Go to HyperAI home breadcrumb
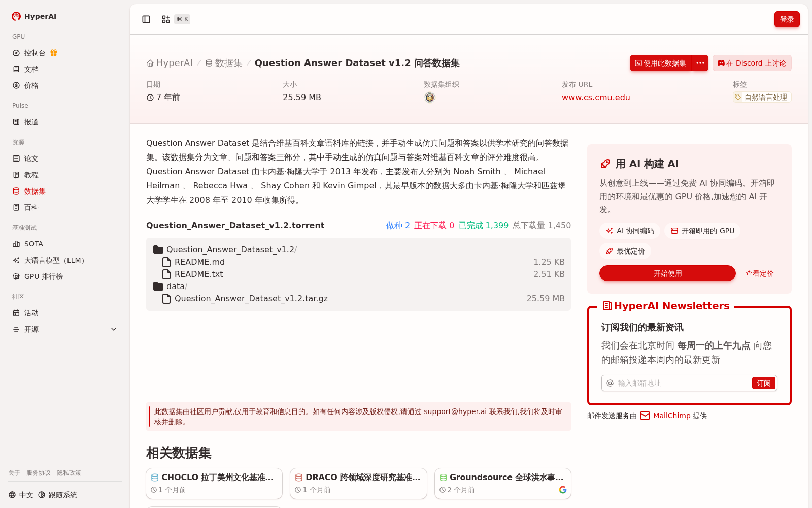Screen dimensions: 812x508 point(170,63)
